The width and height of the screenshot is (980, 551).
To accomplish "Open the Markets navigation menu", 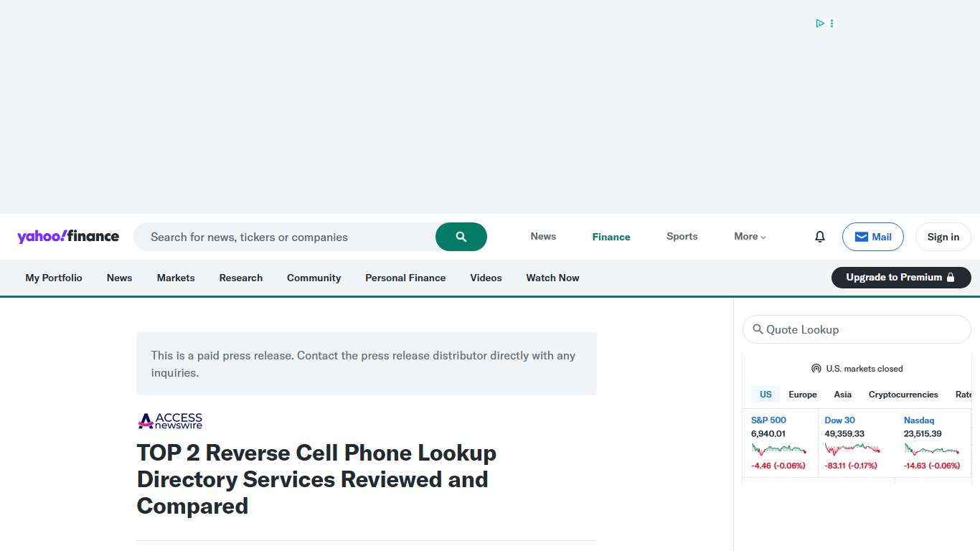I will pyautogui.click(x=175, y=278).
